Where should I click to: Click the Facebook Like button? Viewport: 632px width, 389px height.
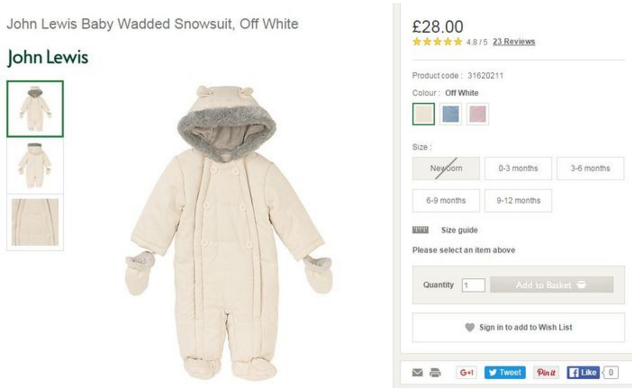(583, 372)
